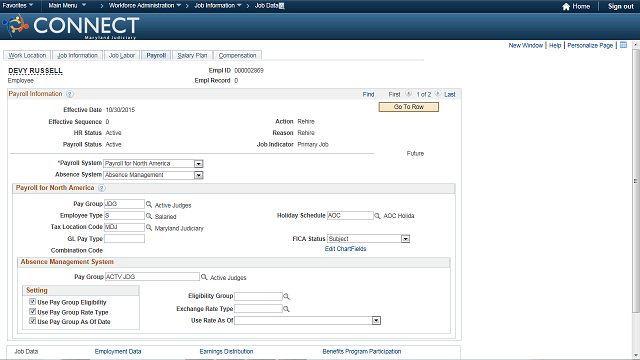Toggle Use Pay Group Eligibility checkbox
Viewport: 640px width, 360px height.
[33, 302]
